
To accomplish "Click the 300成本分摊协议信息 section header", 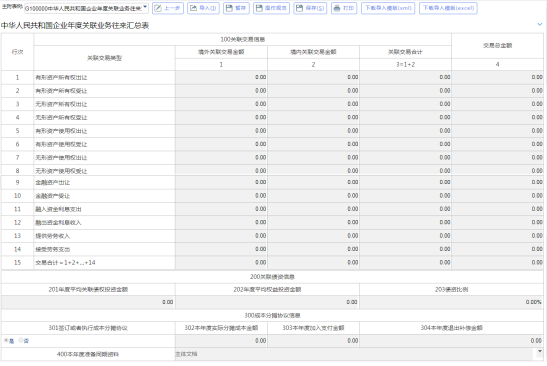I will click(x=272, y=315).
